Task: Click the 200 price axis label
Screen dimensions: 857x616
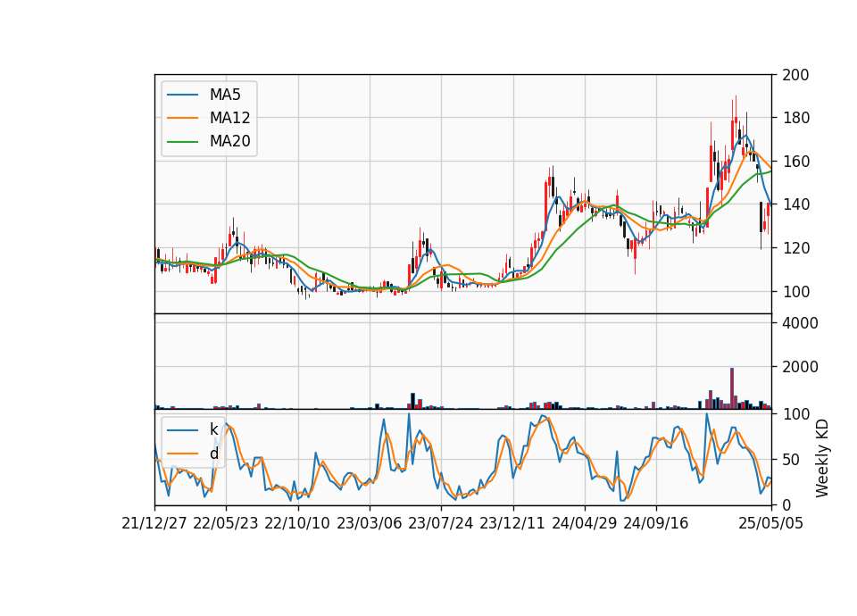Action: point(795,75)
